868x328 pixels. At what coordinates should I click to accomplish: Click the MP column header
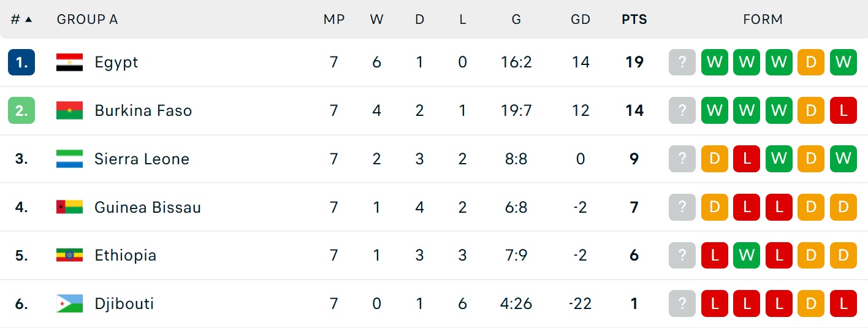[334, 20]
